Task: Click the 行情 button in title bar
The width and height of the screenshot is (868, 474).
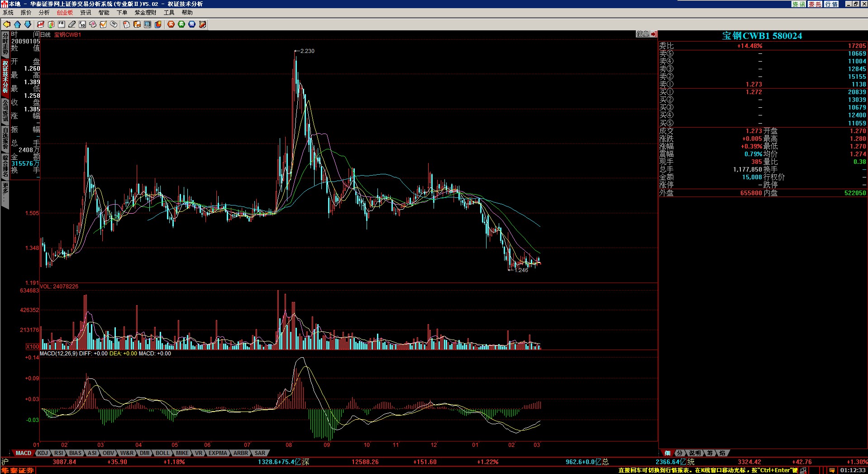Action: pyautogui.click(x=831, y=4)
